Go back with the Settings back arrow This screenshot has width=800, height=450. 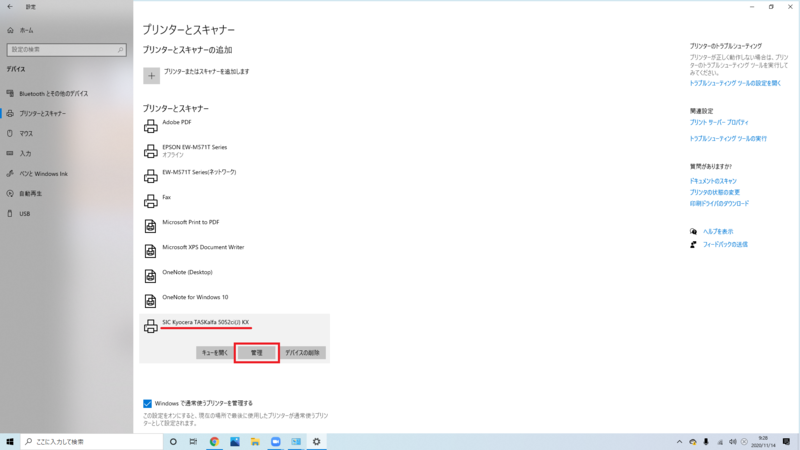click(10, 7)
